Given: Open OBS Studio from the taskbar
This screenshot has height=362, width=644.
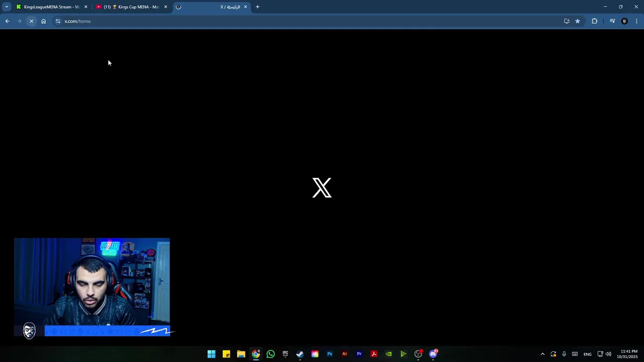Looking at the screenshot, I should (418, 354).
